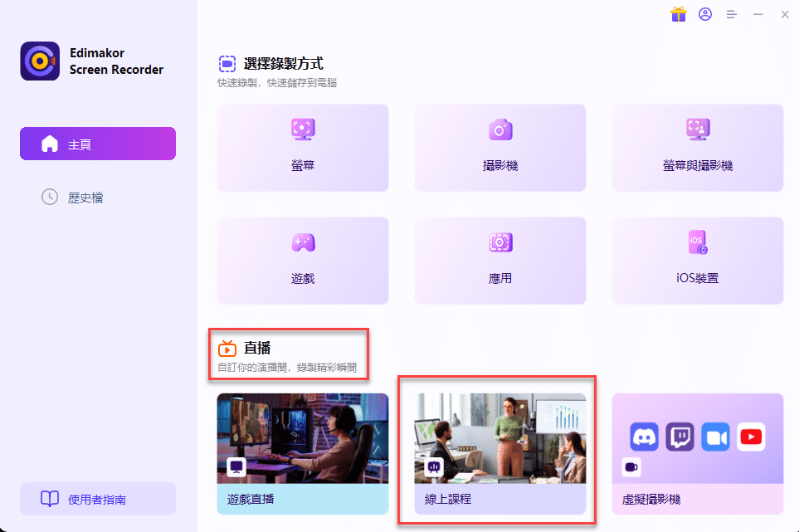799x532 pixels.
Task: Open the 使用者指南 user guide button
Action: 98,499
